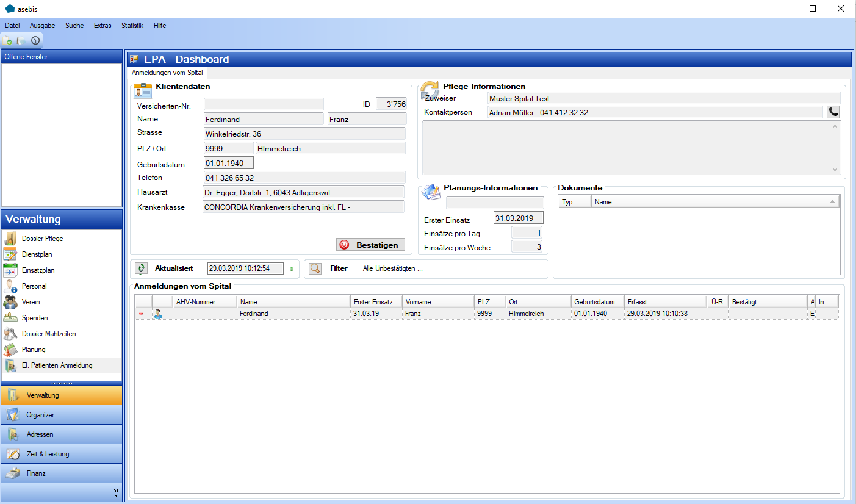Viewport: 856px width, 504px height.
Task: Open Dossier Pflege in the sidebar
Action: (x=42, y=239)
